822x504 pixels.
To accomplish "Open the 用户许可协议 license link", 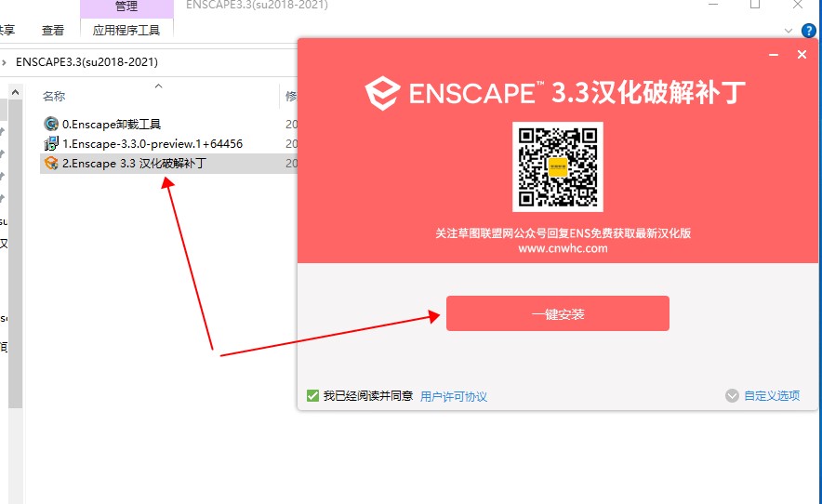I will point(454,396).
